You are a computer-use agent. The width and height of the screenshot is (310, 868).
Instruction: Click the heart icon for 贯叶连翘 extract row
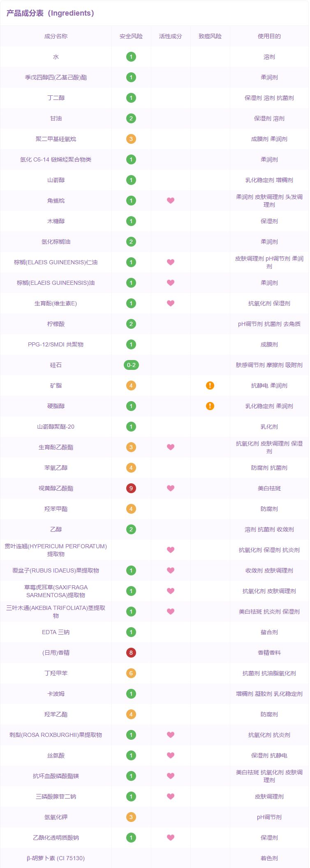(171, 550)
